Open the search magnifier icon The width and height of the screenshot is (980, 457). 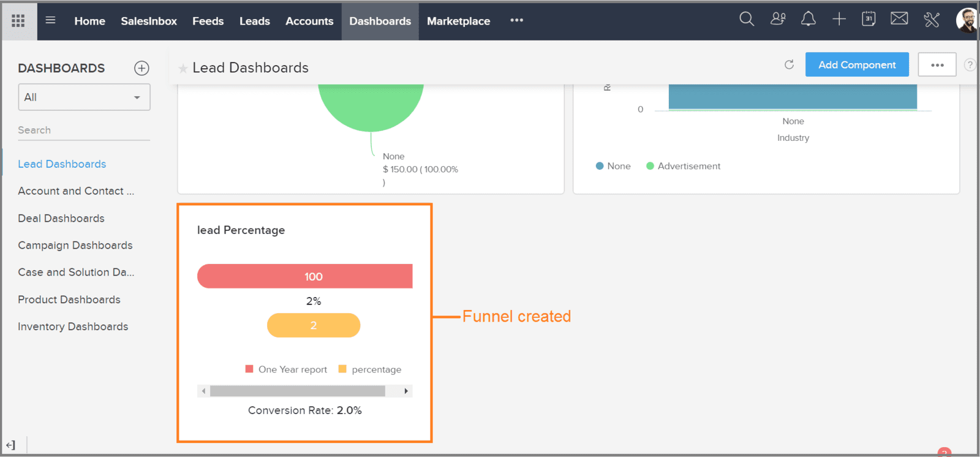(747, 19)
